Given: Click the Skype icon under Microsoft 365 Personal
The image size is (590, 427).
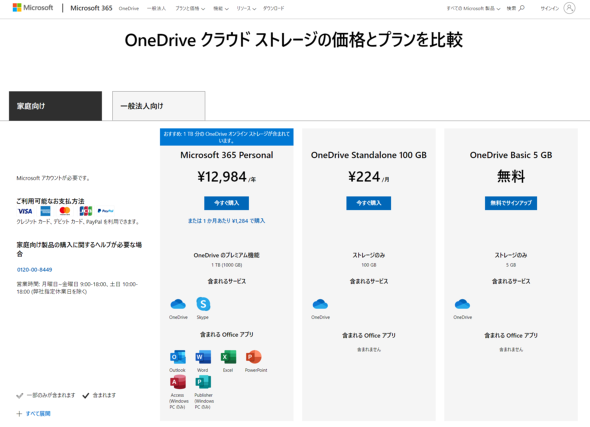Looking at the screenshot, I should pyautogui.click(x=203, y=304).
